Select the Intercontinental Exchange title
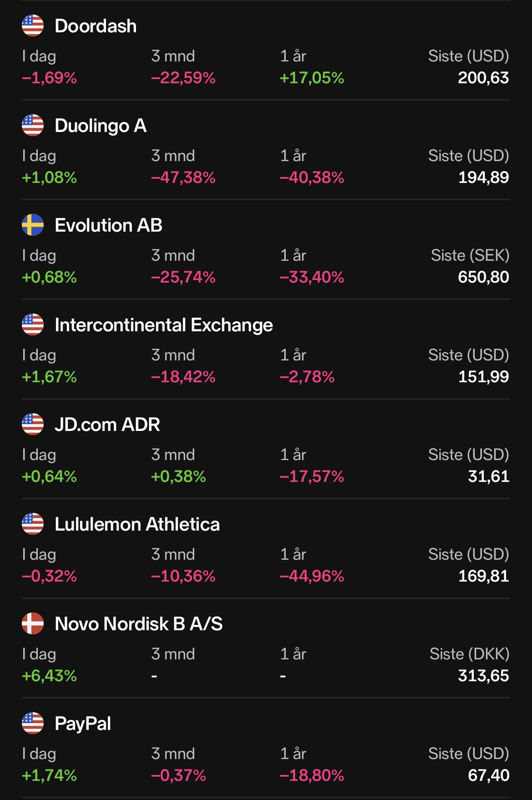Viewport: 532px width, 800px height. [164, 325]
